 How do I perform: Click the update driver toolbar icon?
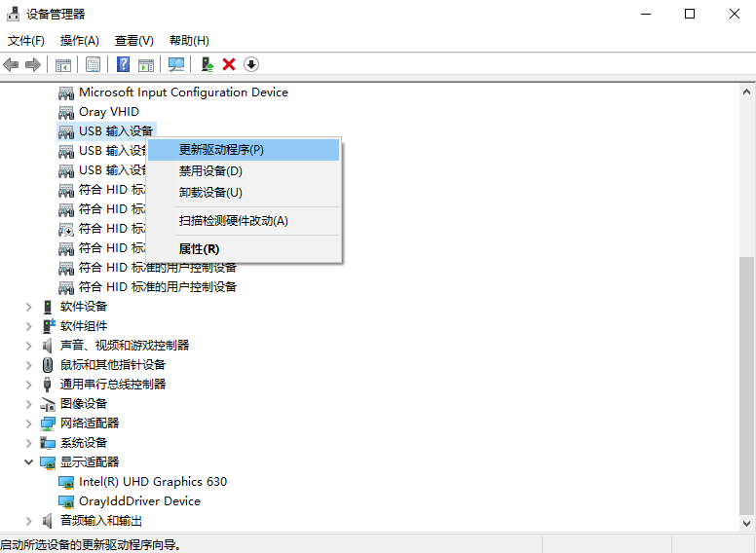(208, 64)
